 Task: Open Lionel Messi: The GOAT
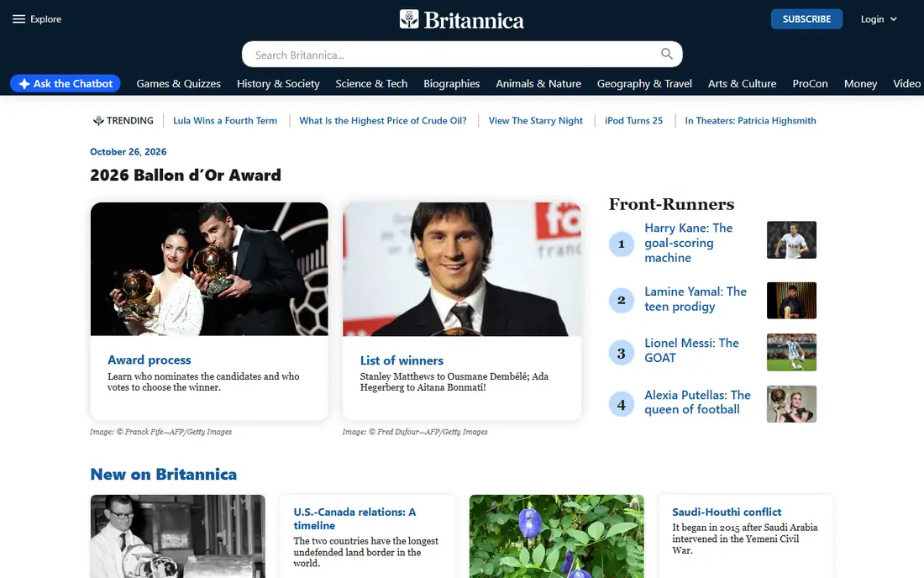tap(691, 350)
